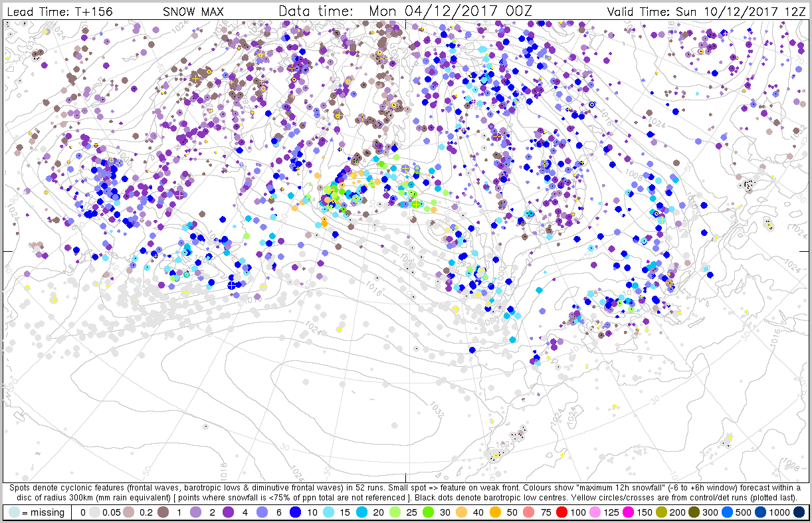
Task: Click 'Black dots denote barotropic low centres' sentence
Action: coord(491,497)
